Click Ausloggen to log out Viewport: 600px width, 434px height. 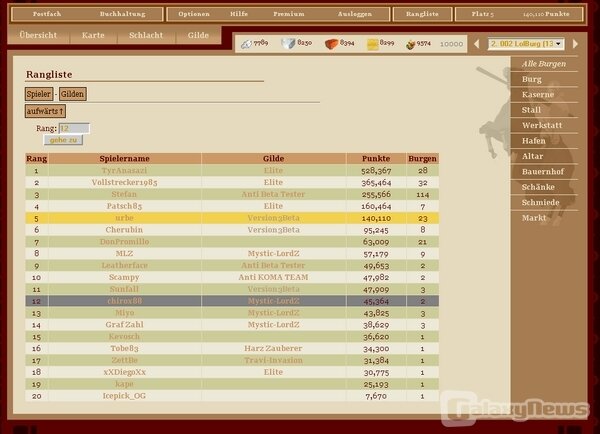coord(355,14)
